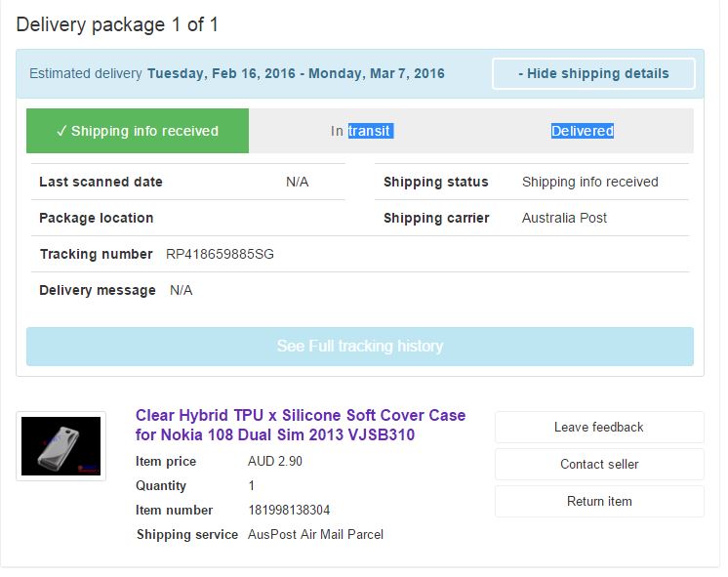Click the AUD 2.90 item price
This screenshot has width=728, height=577.
click(x=275, y=461)
